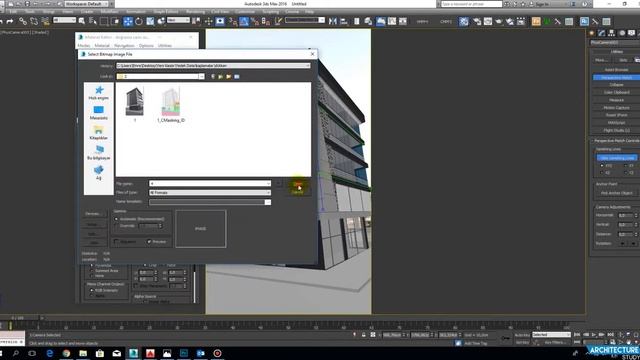This screenshot has width=640, height=360.
Task: Select the Bind to Space Warp tool
Action: click(x=45, y=21)
